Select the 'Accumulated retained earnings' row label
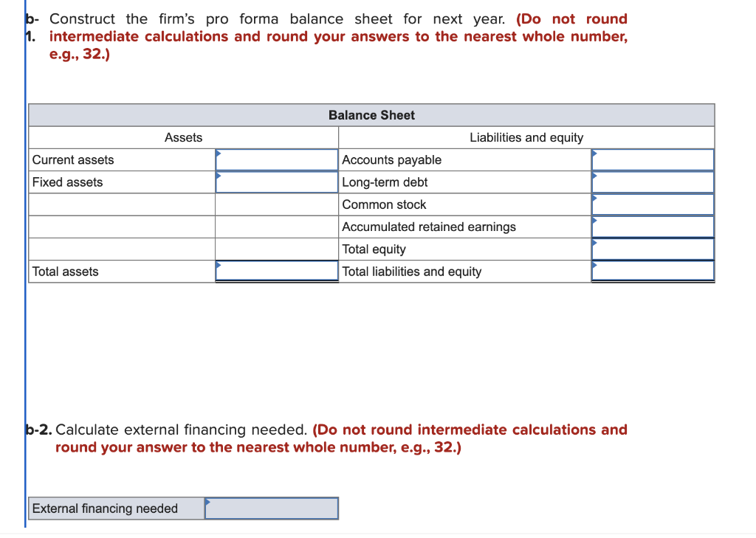This screenshot has height=538, width=756. tap(429, 227)
